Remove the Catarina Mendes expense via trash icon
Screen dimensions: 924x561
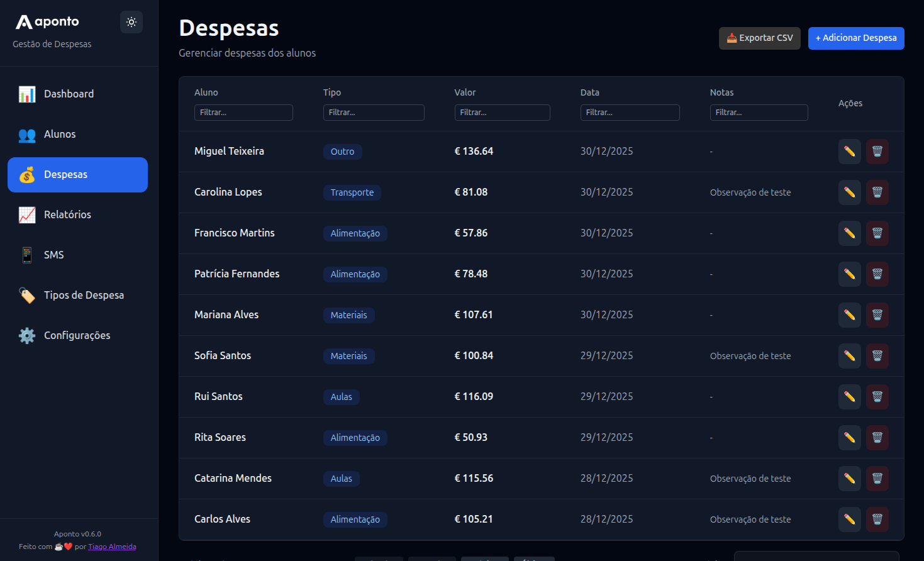point(877,479)
